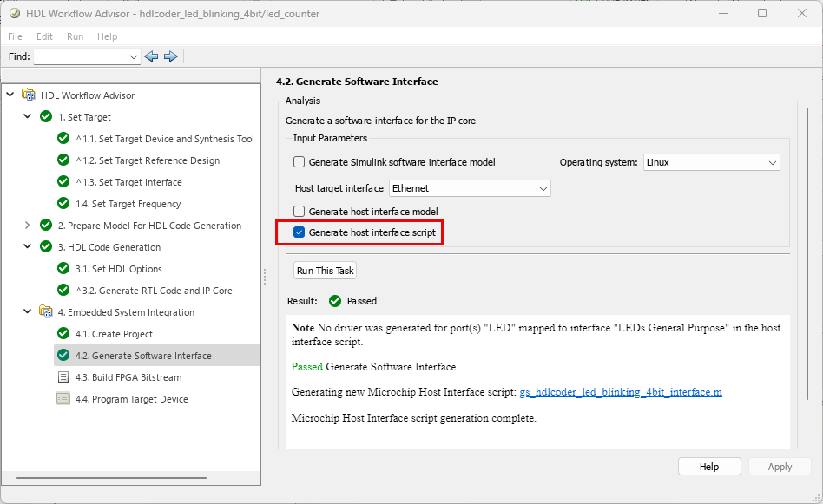This screenshot has height=504, width=823.
Task: Open the Run menu
Action: [75, 36]
